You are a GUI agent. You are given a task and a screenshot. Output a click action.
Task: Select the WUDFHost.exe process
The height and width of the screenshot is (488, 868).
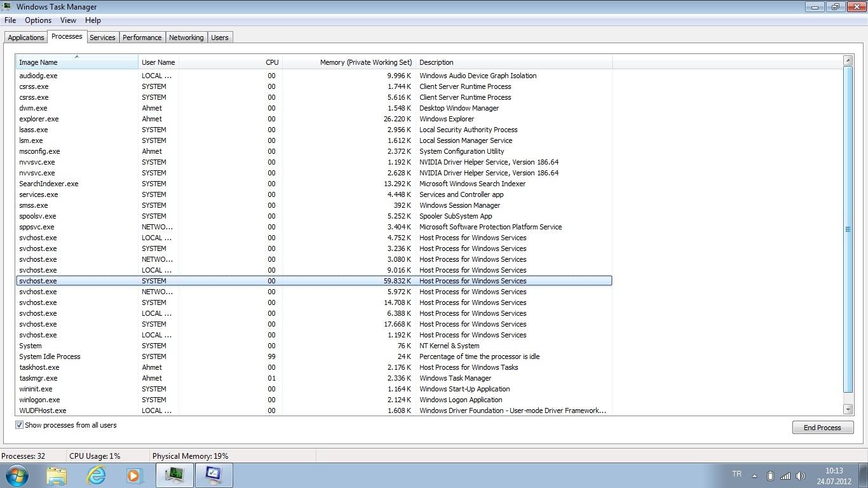314,410
